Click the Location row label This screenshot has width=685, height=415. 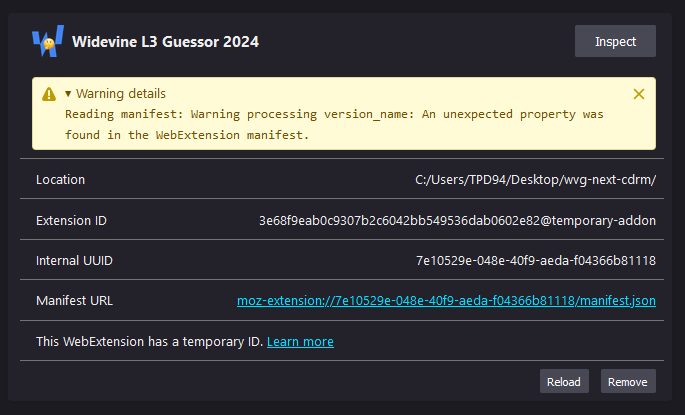(60, 180)
